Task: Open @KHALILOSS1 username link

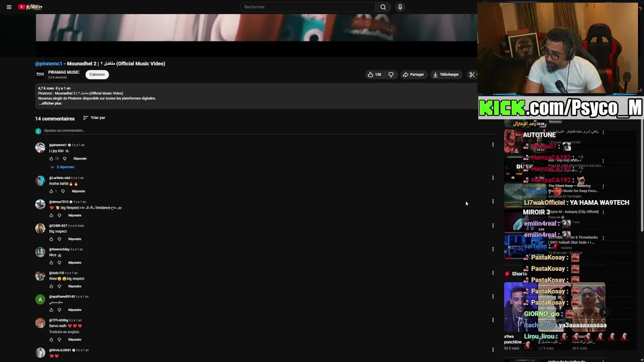Action: coord(60,350)
